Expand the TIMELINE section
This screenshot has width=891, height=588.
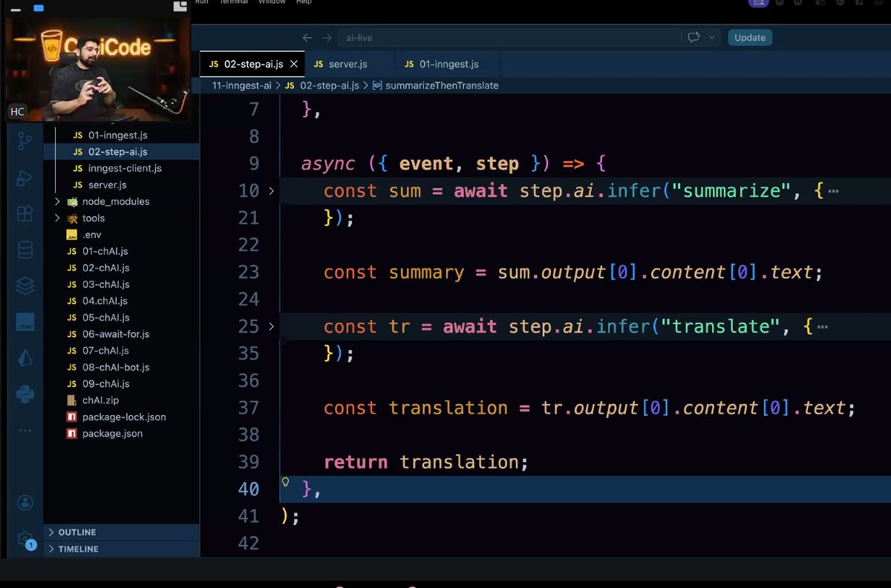[122, 549]
